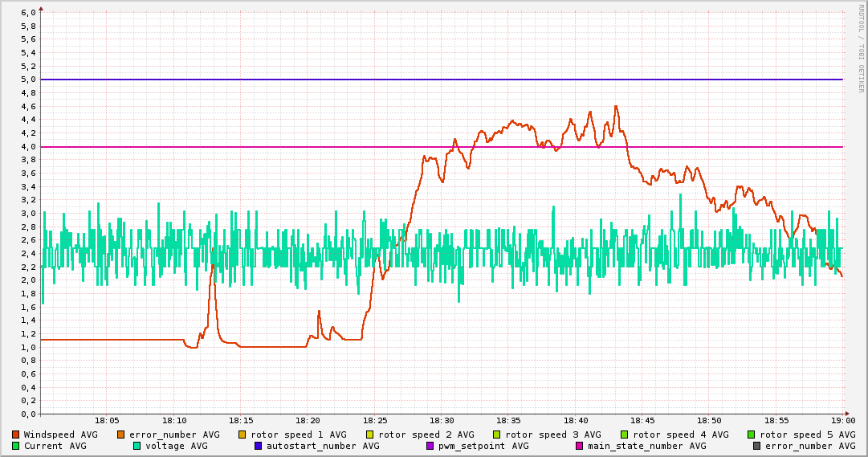Image resolution: width=868 pixels, height=457 pixels.
Task: Select the pwm_setpoint AVG label
Action: (484, 446)
